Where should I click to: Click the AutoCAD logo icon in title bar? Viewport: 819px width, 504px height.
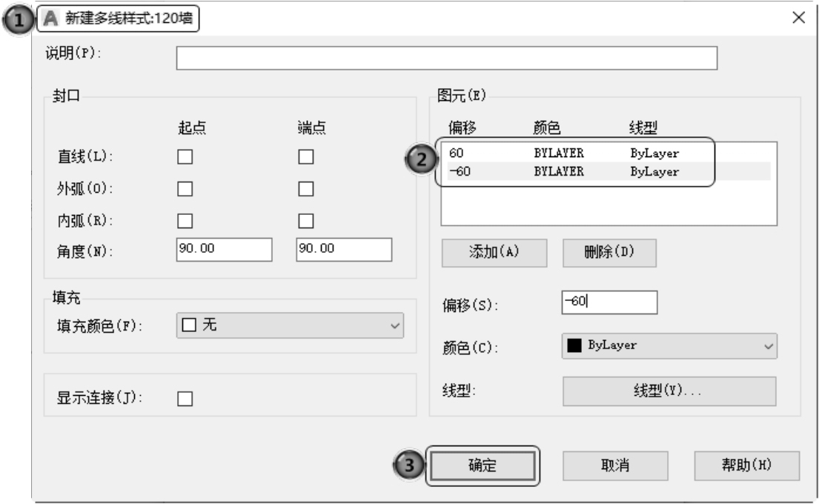tap(49, 18)
